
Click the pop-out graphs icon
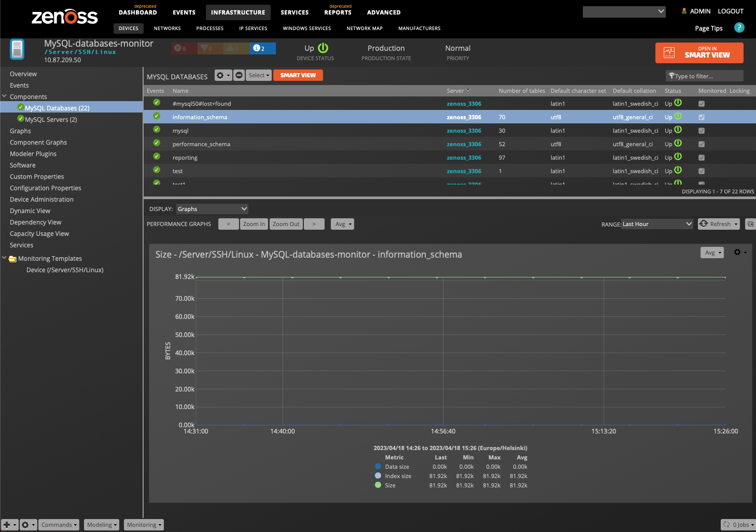pyautogui.click(x=750, y=224)
